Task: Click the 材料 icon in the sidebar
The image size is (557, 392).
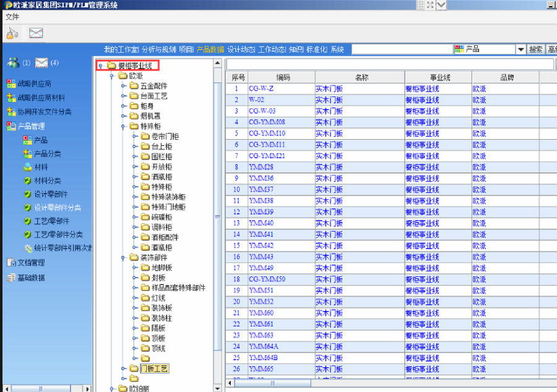Action: pos(27,167)
